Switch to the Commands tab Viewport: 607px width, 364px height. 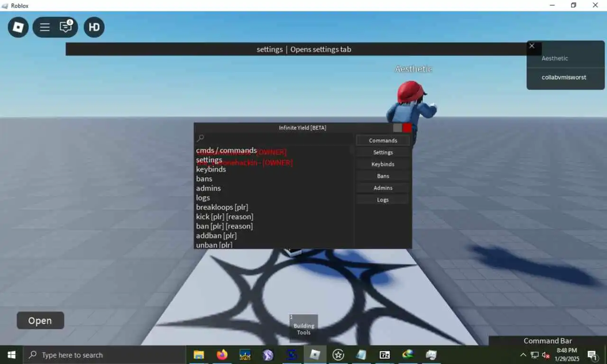pyautogui.click(x=383, y=140)
